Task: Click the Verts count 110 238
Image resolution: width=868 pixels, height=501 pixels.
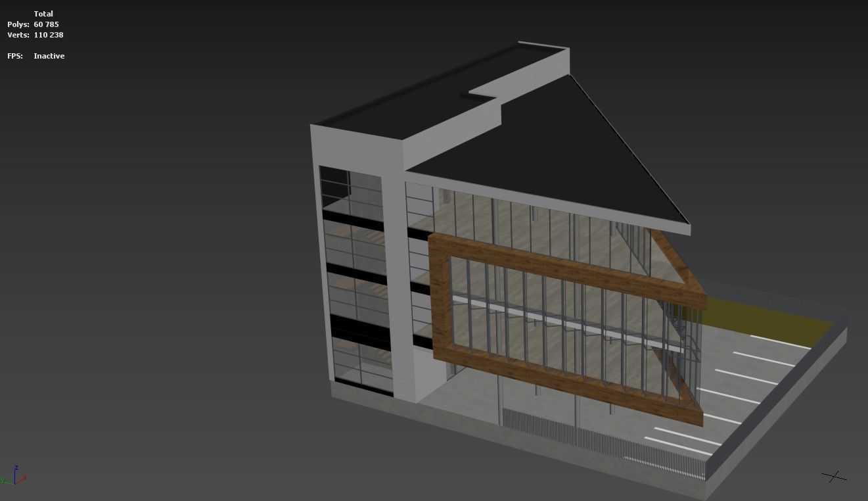Action: 49,35
